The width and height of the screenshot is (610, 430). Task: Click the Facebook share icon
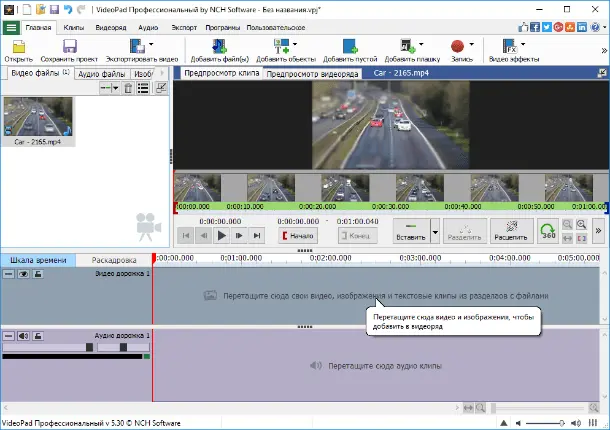535,27
